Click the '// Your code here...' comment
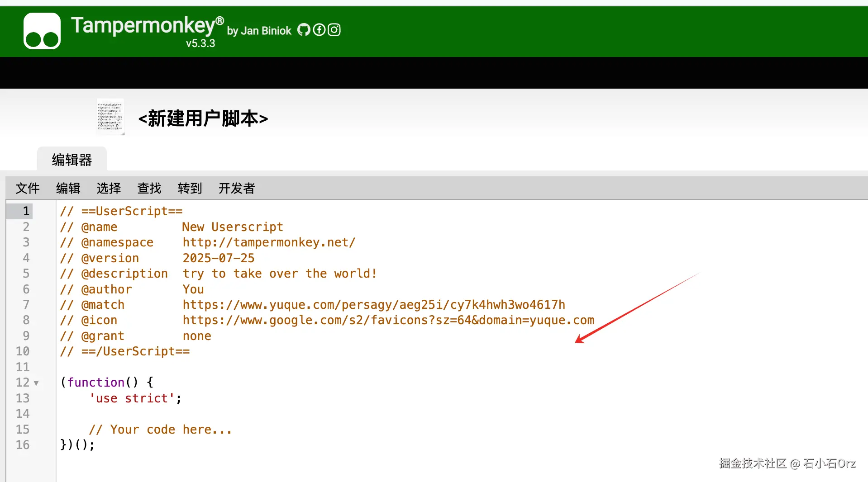This screenshot has height=482, width=868. pos(160,430)
